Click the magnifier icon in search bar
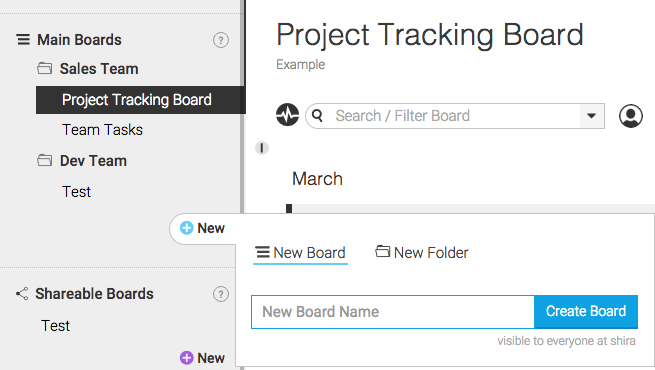Viewport: 655px width, 370px height. coord(317,115)
